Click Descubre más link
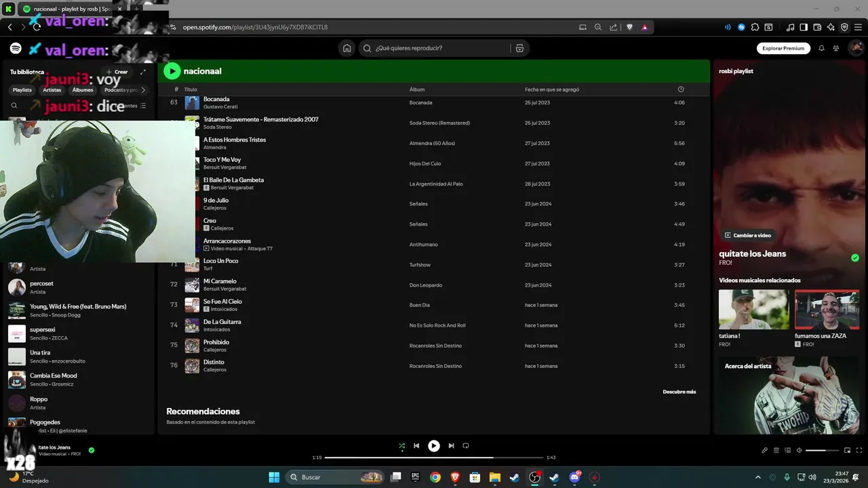 (x=679, y=392)
